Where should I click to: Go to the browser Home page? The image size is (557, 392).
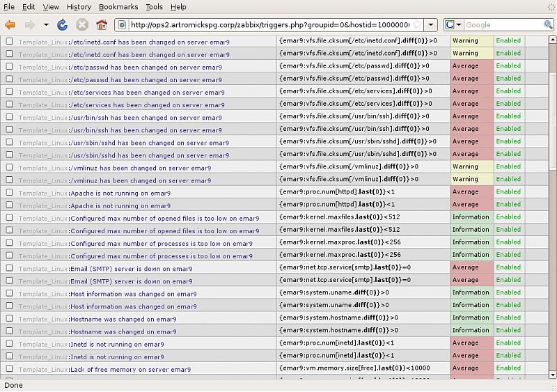pos(102,24)
